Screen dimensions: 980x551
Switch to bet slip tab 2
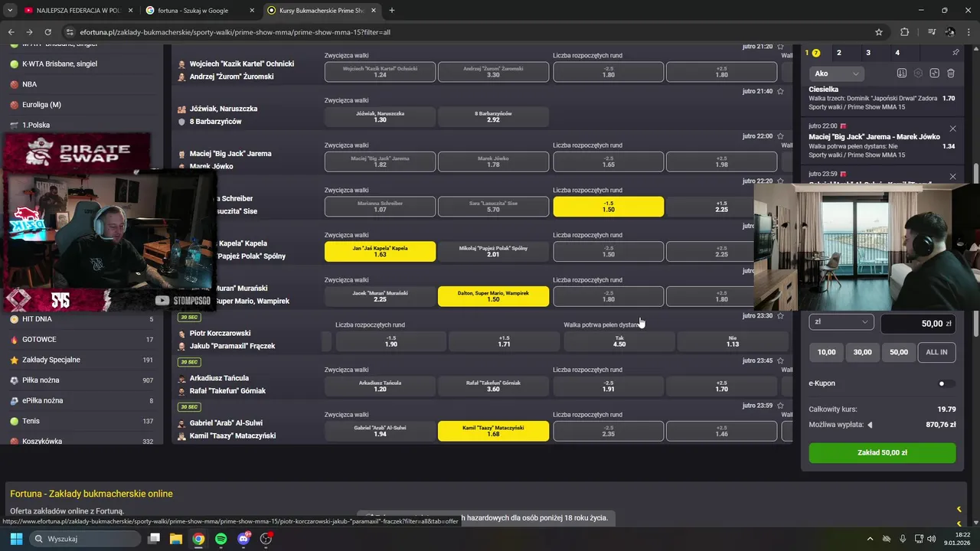[x=839, y=53]
